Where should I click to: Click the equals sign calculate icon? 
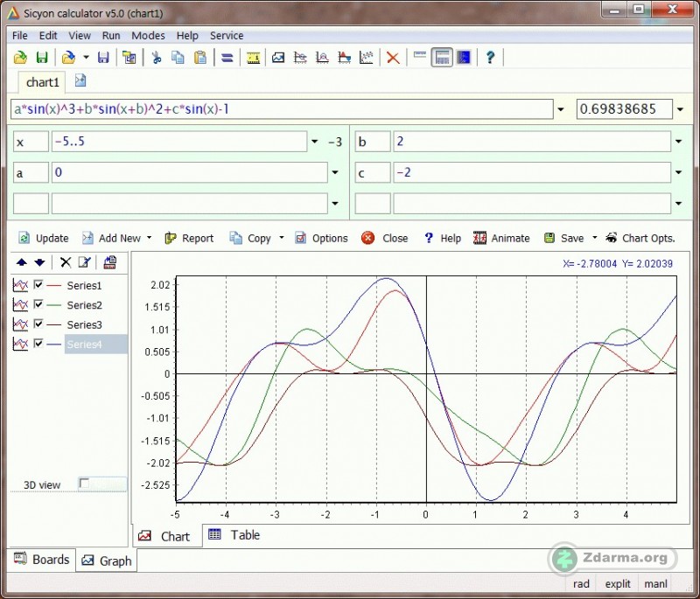coord(227,58)
